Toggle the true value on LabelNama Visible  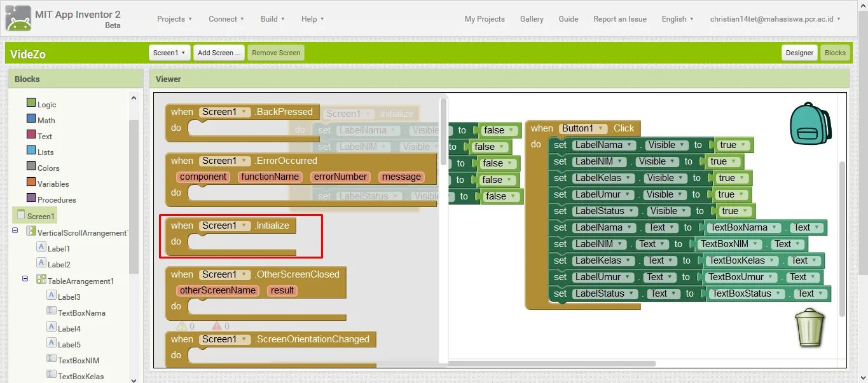(x=733, y=145)
